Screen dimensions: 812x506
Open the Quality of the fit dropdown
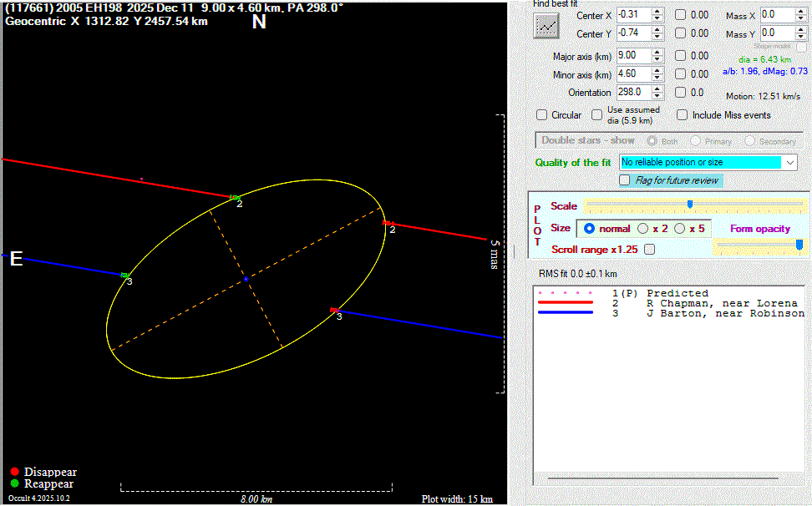pyautogui.click(x=790, y=162)
